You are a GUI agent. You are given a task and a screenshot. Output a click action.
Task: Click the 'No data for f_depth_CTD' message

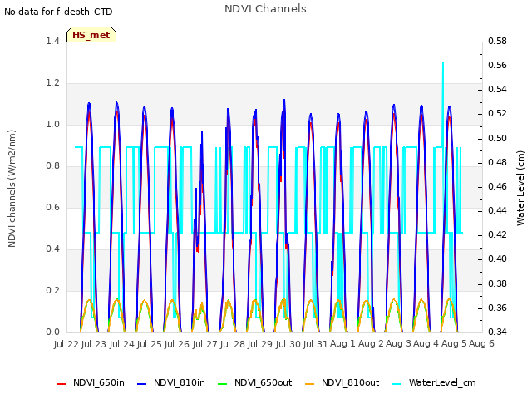(x=58, y=12)
